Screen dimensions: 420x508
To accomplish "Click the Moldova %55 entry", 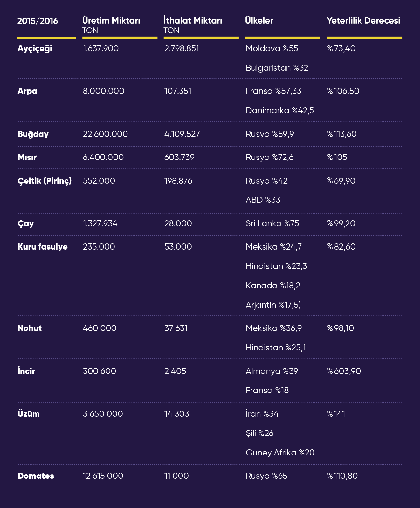I will 272,48.
